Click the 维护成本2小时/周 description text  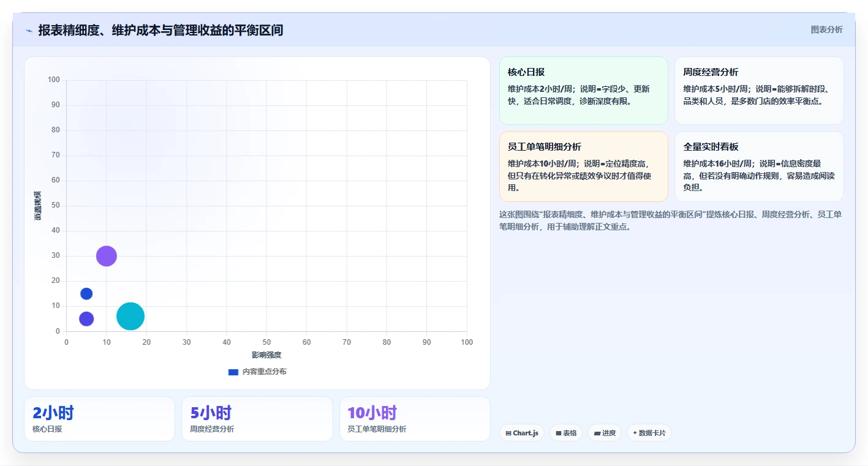580,95
